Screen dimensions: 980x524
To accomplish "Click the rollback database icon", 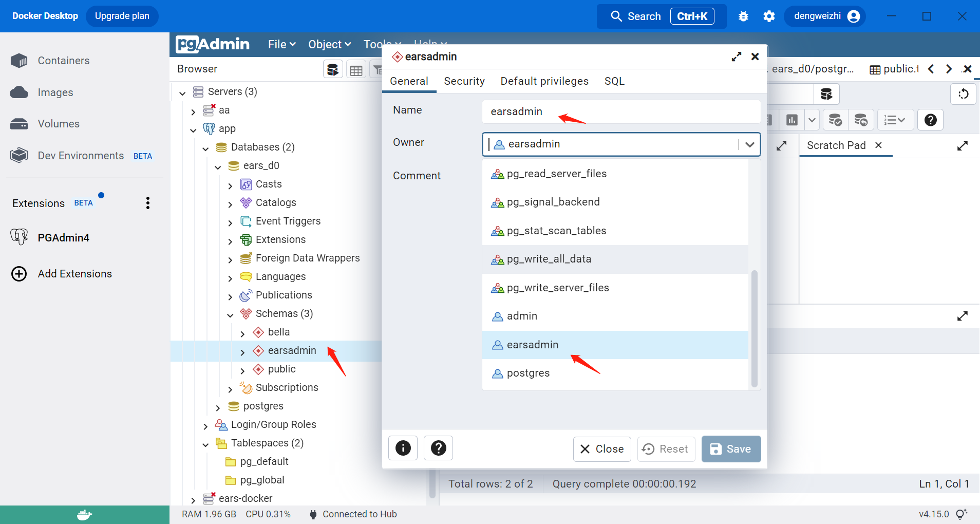I will 861,120.
